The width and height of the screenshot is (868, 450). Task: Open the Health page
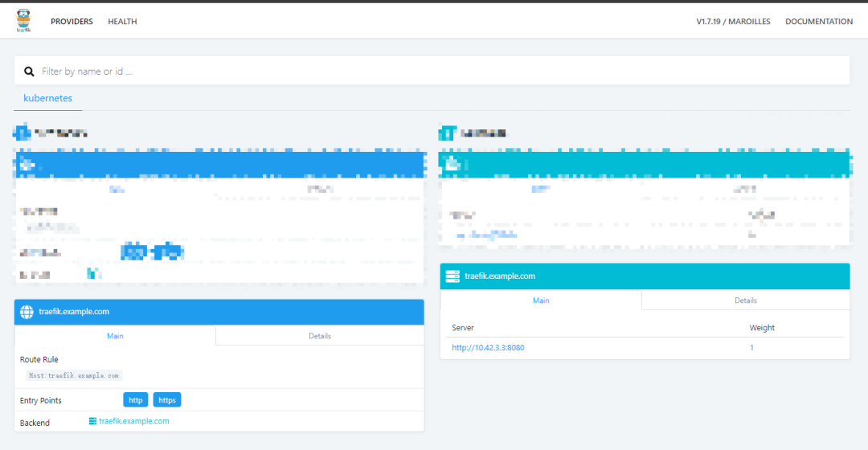(122, 22)
